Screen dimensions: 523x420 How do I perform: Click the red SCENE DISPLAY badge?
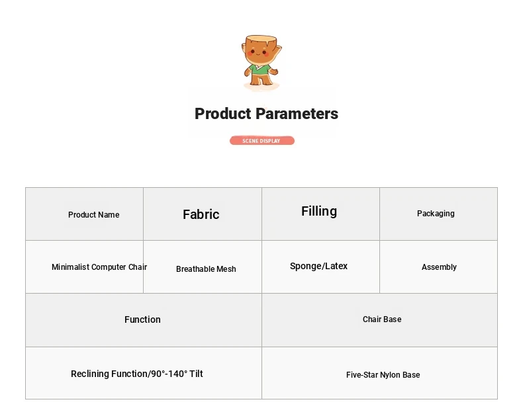[x=262, y=141]
